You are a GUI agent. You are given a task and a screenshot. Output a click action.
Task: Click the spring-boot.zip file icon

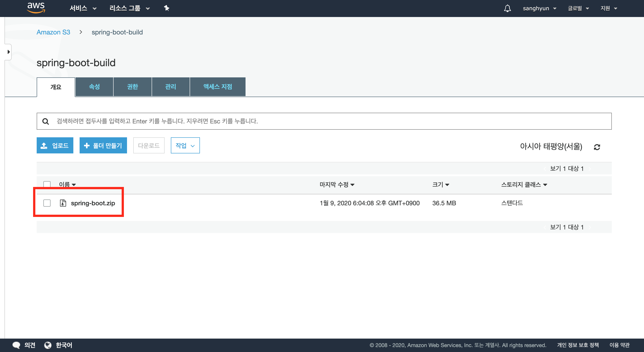click(x=63, y=203)
